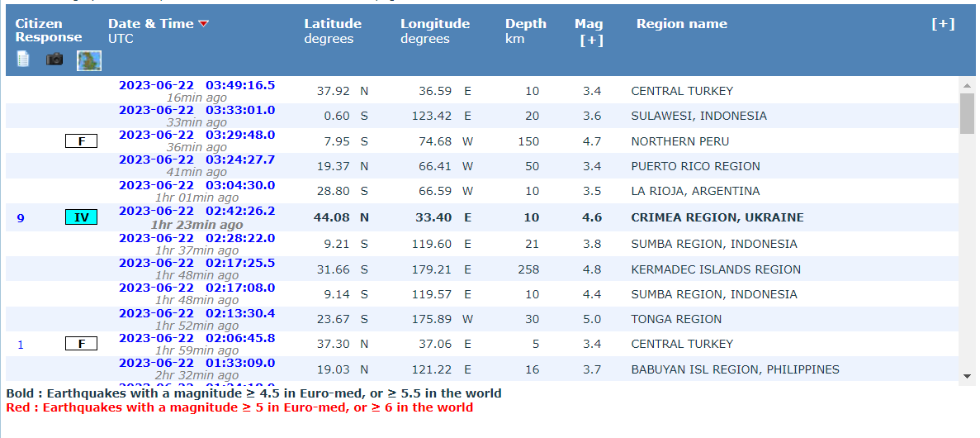
Task: Click KERMADEC ISLANDS REGION region name
Action: [716, 269]
